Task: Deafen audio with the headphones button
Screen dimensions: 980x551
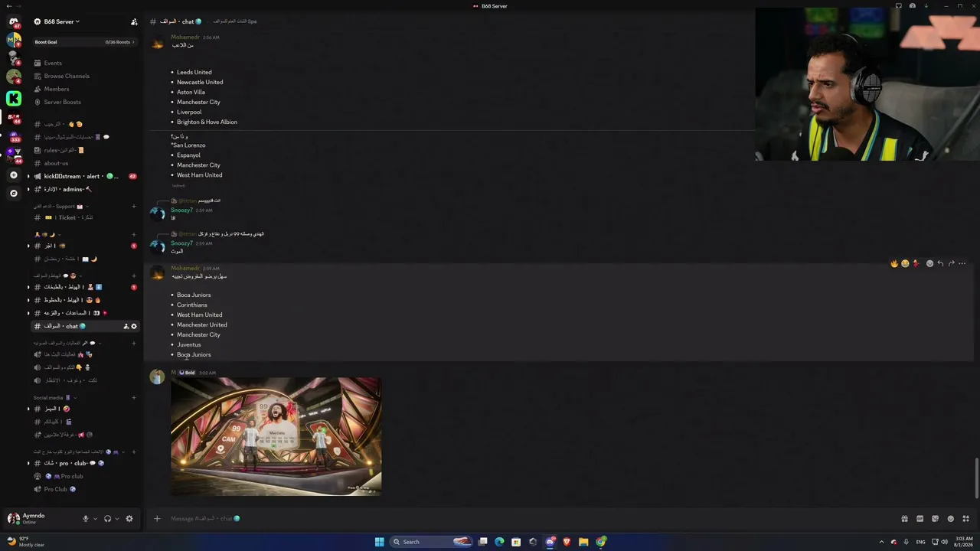Action: [x=107, y=518]
